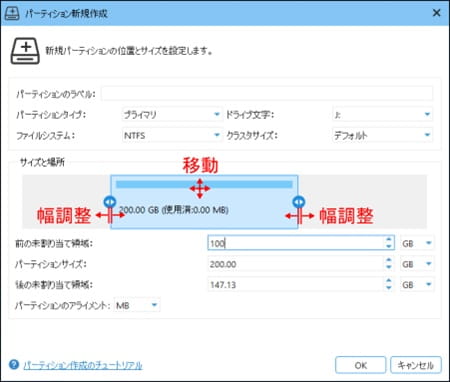The width and height of the screenshot is (450, 382).
Task: Increase 前の未割り当て領域 with up arrow
Action: (x=389, y=239)
